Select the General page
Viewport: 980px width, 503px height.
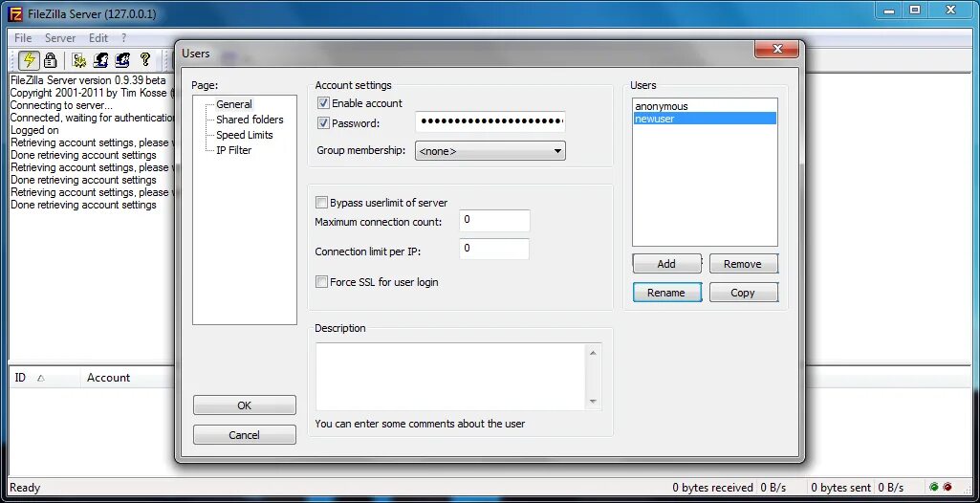233,104
